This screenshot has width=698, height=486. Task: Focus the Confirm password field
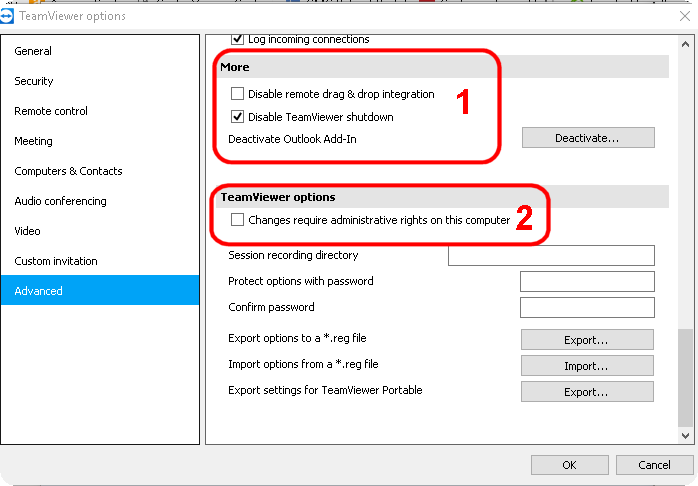coord(587,308)
